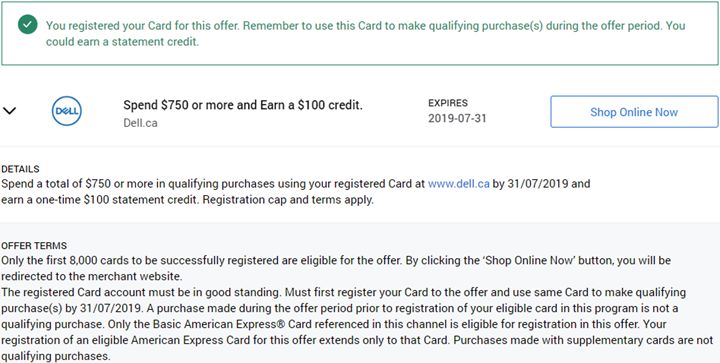Click the Dell.ca merchant name under the title
Viewport: 720px width, 363px height.
(x=141, y=123)
